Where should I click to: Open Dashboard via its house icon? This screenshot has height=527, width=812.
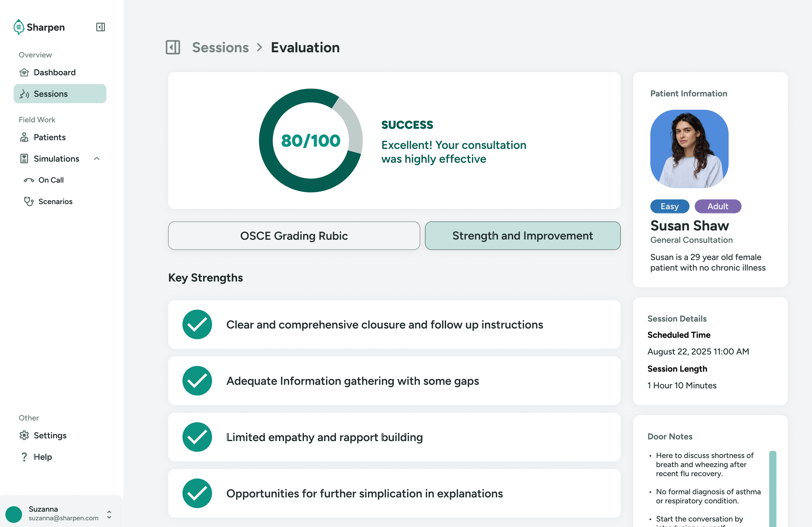(x=24, y=72)
